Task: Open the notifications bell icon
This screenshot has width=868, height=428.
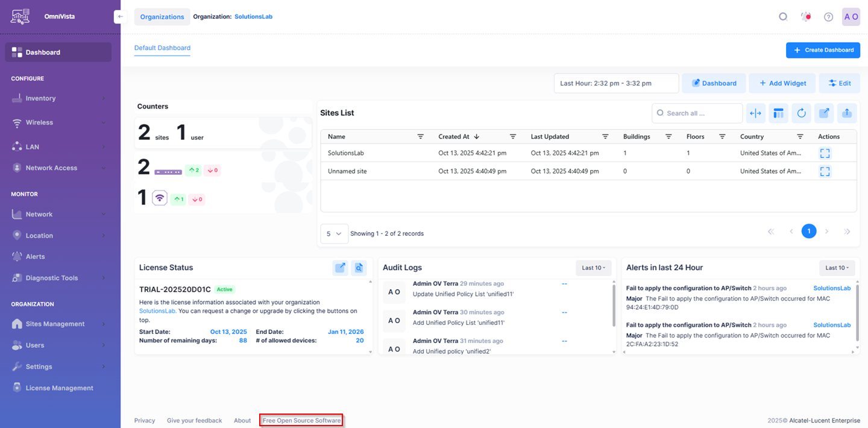Action: click(806, 17)
